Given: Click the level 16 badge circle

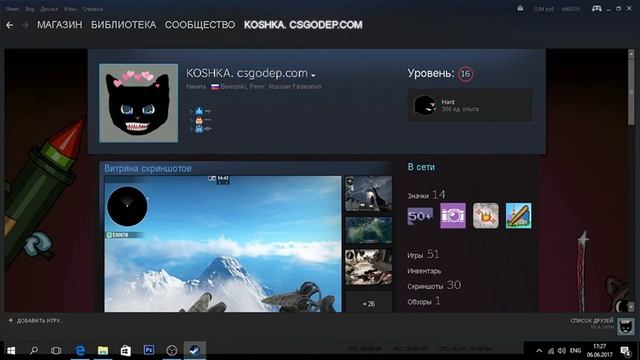Looking at the screenshot, I should (465, 74).
